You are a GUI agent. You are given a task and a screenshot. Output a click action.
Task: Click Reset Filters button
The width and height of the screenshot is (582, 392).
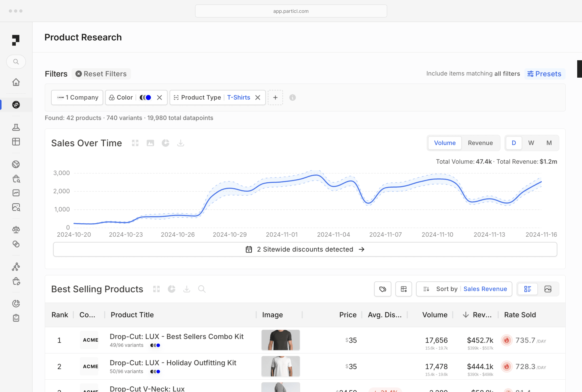tap(101, 74)
